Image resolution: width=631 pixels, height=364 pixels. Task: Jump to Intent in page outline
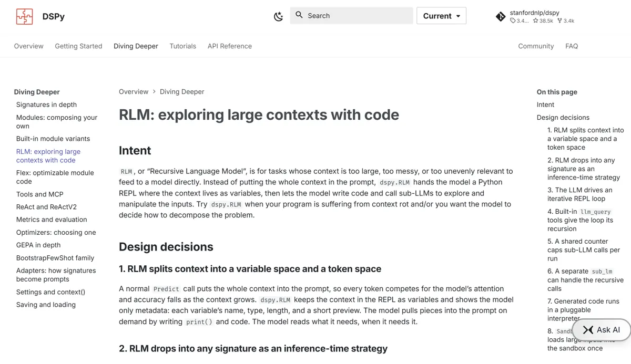tap(545, 105)
